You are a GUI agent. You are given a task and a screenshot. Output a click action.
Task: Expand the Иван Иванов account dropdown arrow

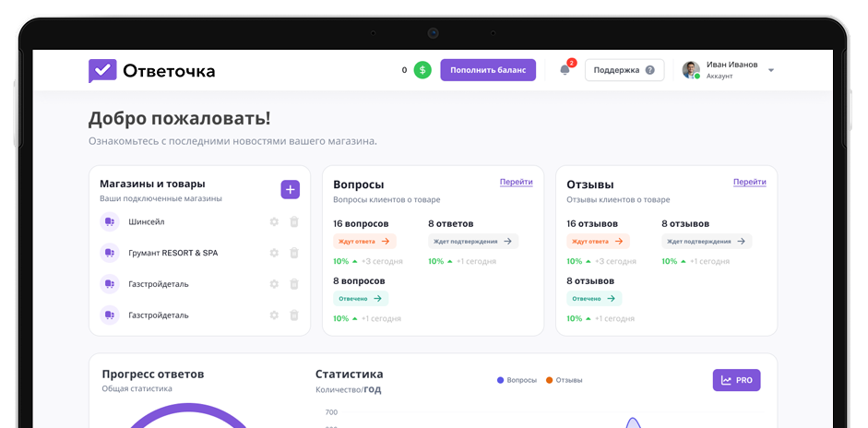tap(771, 70)
